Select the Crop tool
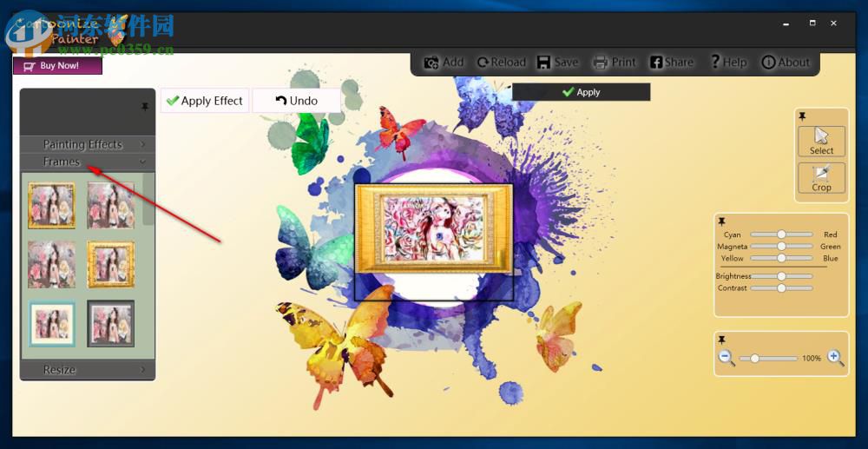Viewport: 868px width, 449px height. [x=821, y=178]
